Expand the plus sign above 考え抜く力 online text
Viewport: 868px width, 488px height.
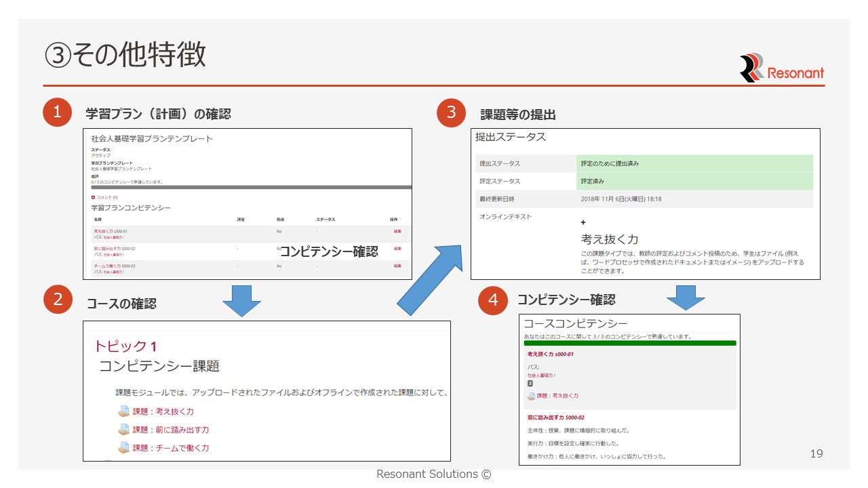pyautogui.click(x=583, y=222)
